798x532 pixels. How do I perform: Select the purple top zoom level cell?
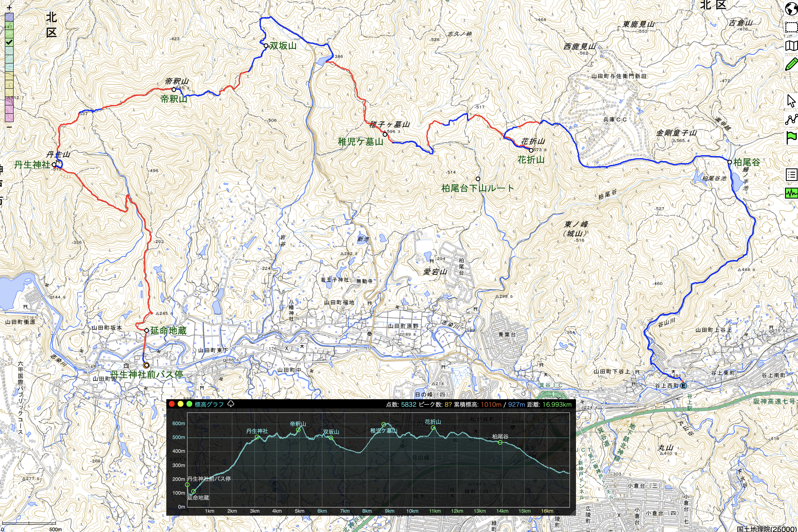point(9,17)
